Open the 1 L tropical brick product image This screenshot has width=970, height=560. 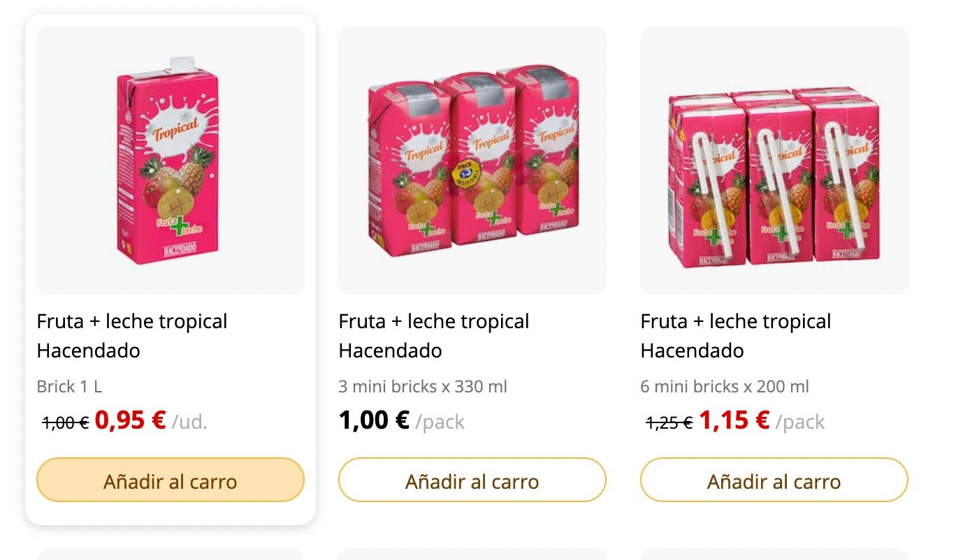click(x=171, y=161)
